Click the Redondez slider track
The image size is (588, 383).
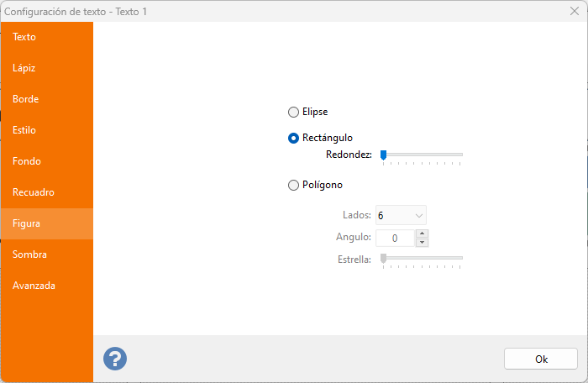pos(424,155)
